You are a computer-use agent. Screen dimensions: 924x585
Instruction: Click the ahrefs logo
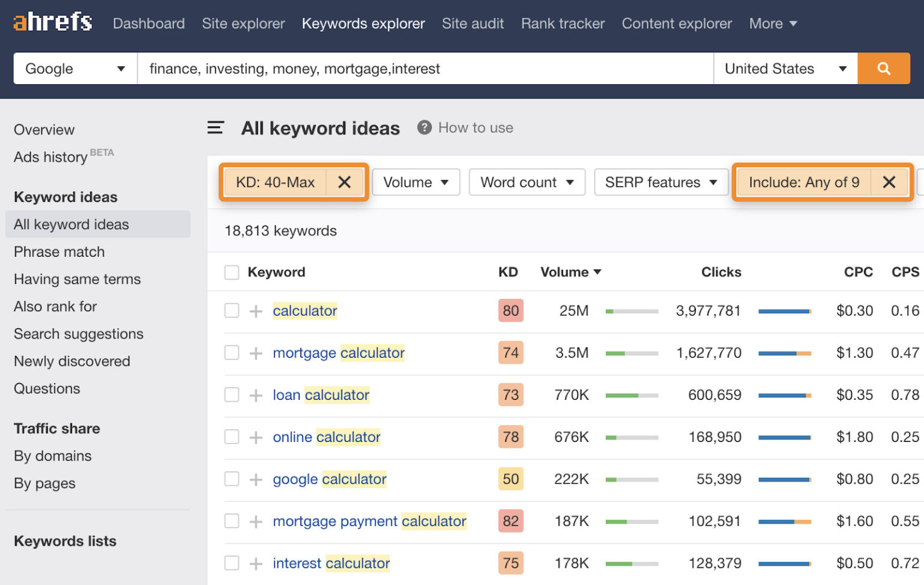(x=52, y=22)
